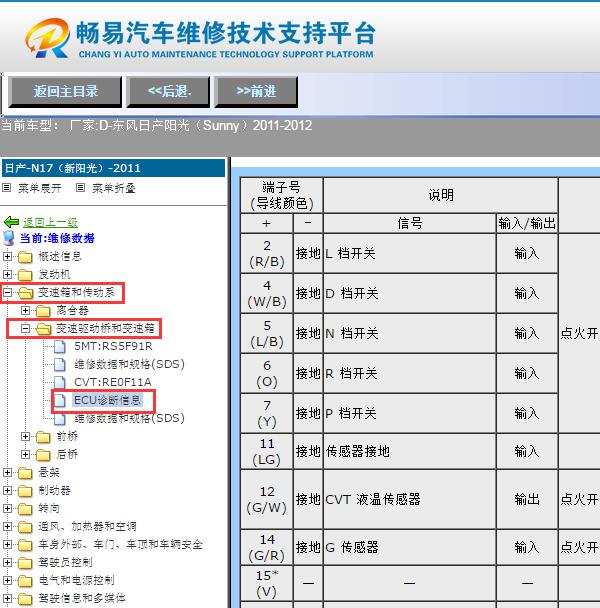The height and width of the screenshot is (608, 600).
Task: Click the 输出 cell in the CVT row
Action: 527,499
